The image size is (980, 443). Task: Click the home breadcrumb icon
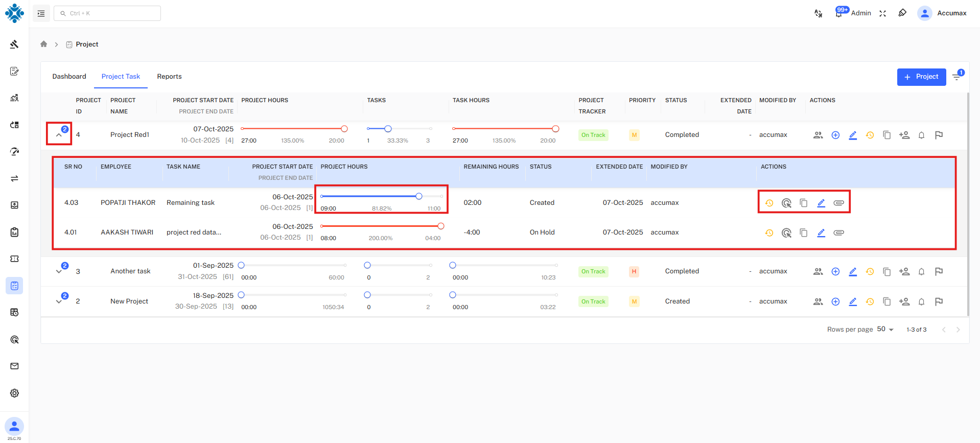tap(44, 44)
